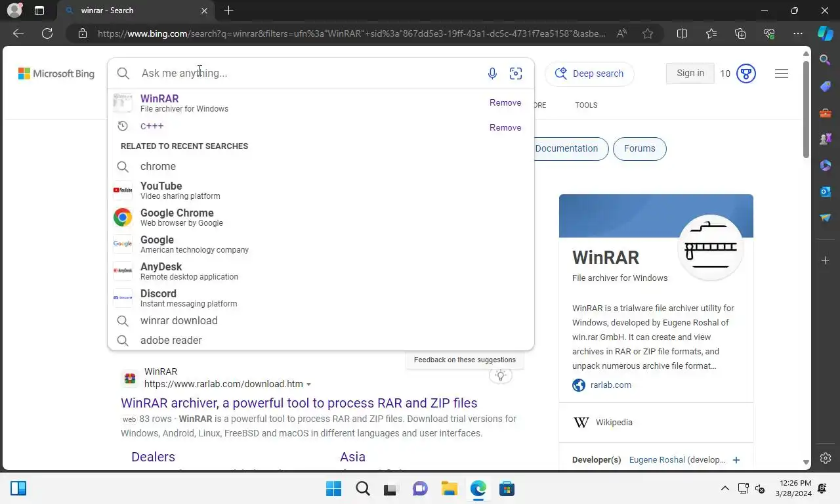This screenshot has width=840, height=504.
Task: Add a sidebar app with plus icon
Action: pos(826,261)
